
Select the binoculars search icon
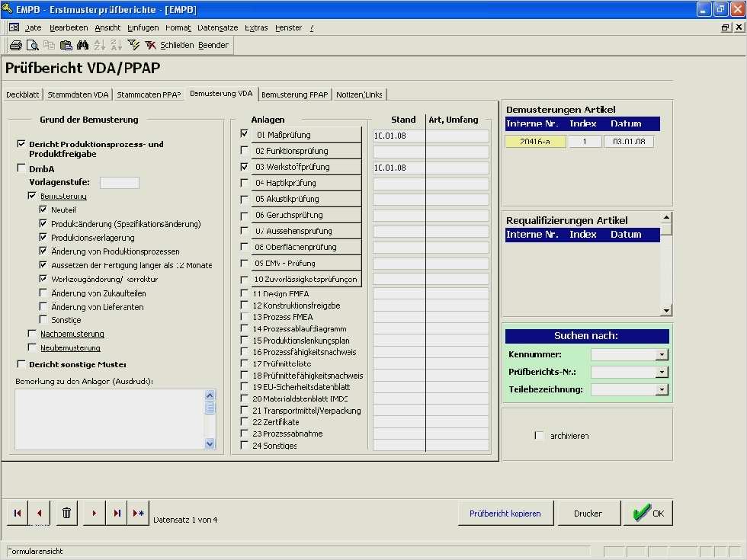click(84, 45)
